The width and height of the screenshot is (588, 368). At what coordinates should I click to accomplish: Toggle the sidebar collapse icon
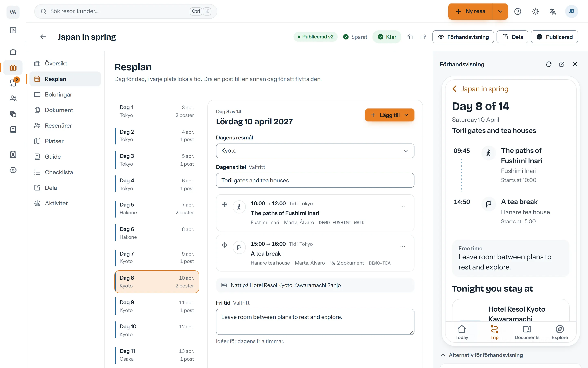13,30
